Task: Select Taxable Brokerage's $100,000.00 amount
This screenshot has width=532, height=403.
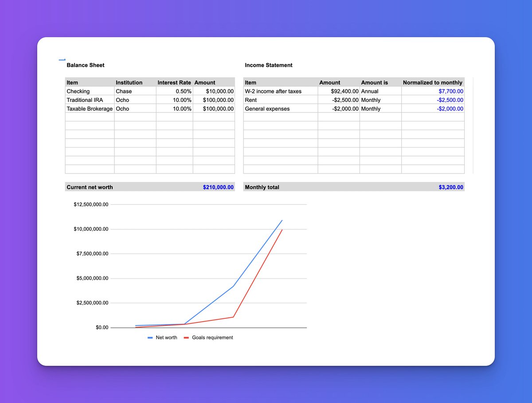Action: pos(214,108)
